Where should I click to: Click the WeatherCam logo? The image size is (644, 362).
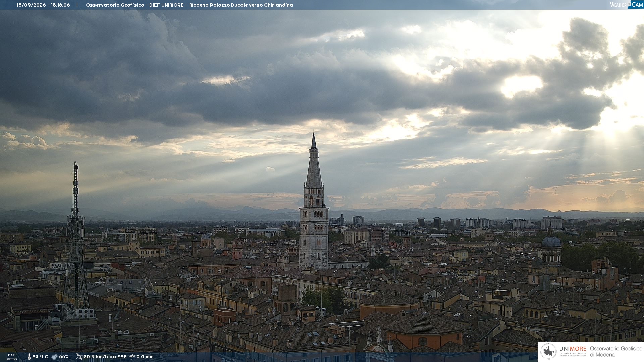pos(626,5)
